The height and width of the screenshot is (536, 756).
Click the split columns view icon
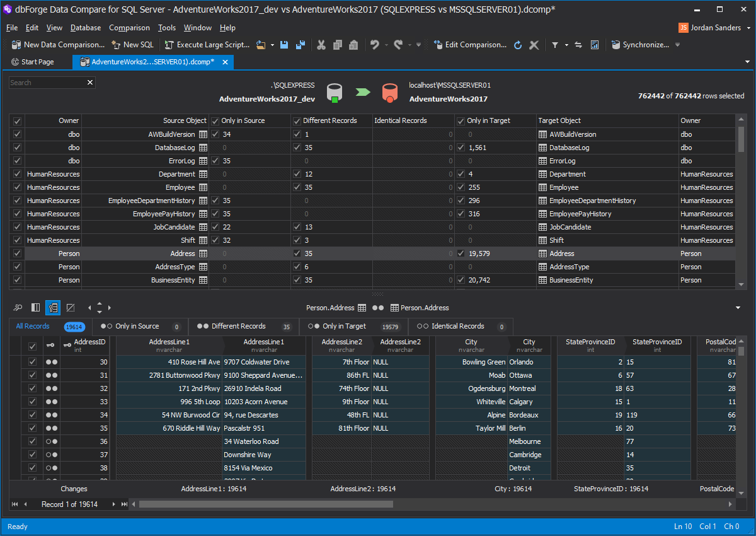click(x=35, y=308)
